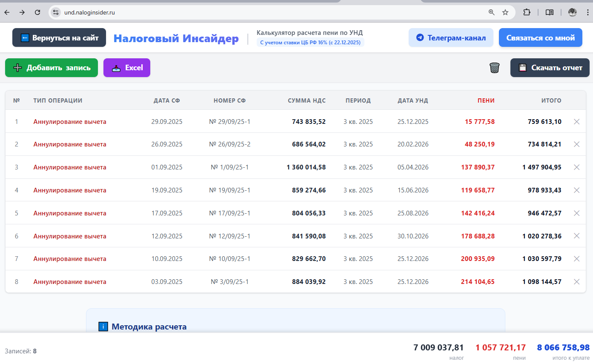Image resolution: width=593 pixels, height=364 pixels.
Task: Click the Связаться со мной button
Action: pos(540,38)
